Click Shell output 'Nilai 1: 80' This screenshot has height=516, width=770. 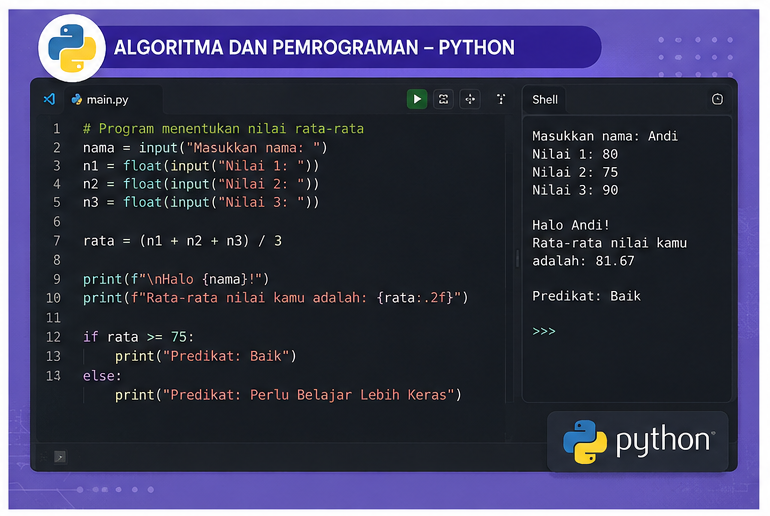[x=575, y=154]
